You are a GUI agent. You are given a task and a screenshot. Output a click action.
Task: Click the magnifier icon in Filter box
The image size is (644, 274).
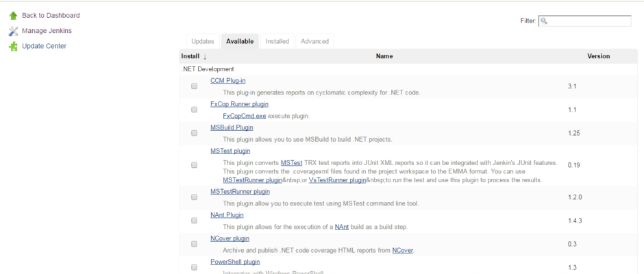tap(544, 21)
